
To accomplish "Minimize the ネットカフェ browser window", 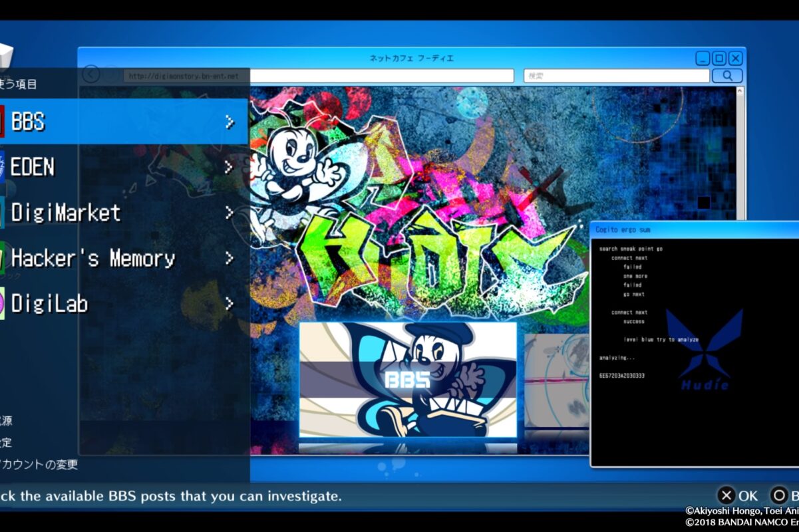I will pos(703,59).
